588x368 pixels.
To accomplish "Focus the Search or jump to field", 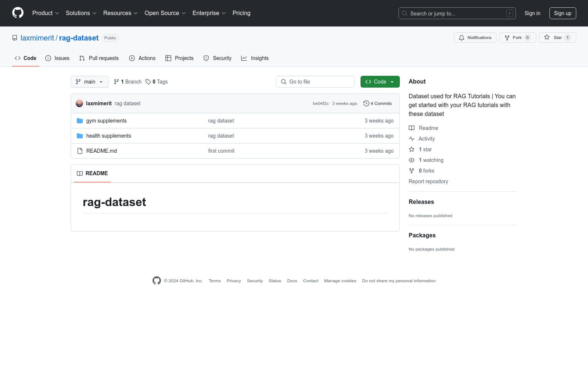I will point(457,13).
